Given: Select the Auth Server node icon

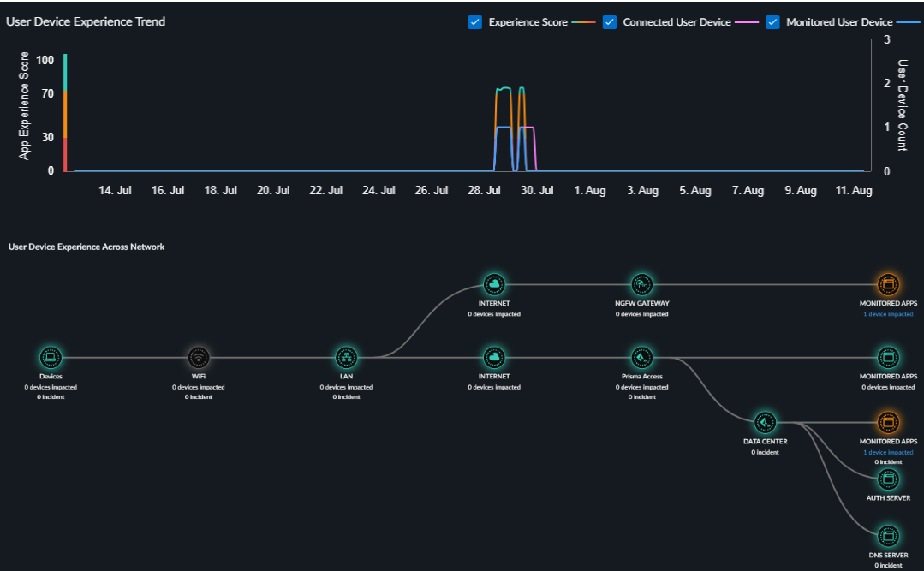Looking at the screenshot, I should point(888,479).
